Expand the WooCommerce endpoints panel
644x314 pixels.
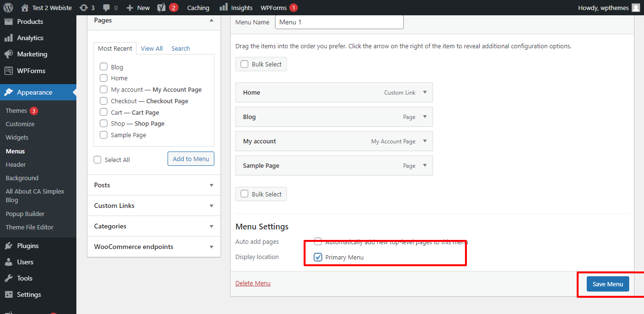tap(154, 247)
